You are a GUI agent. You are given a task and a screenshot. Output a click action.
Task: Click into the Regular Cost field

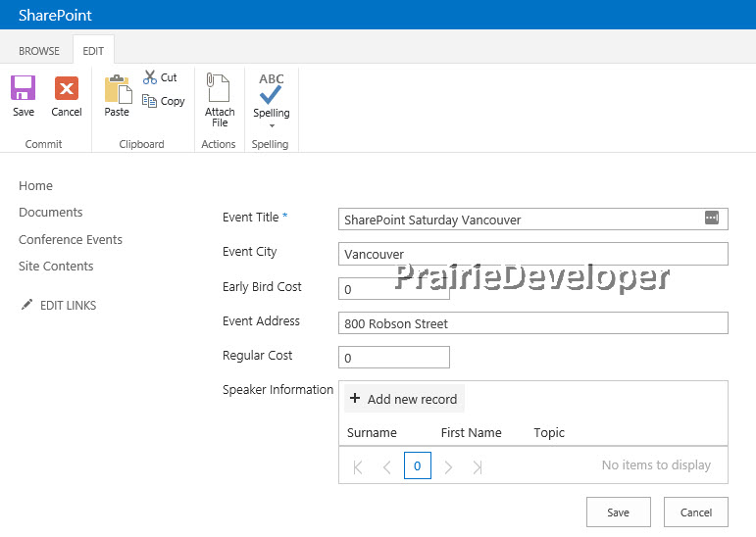tap(394, 358)
